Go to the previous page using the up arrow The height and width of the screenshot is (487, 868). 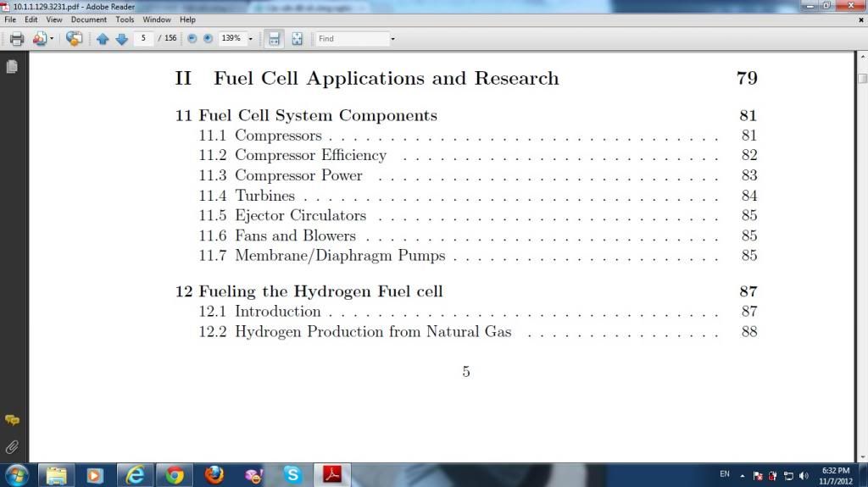(x=103, y=39)
